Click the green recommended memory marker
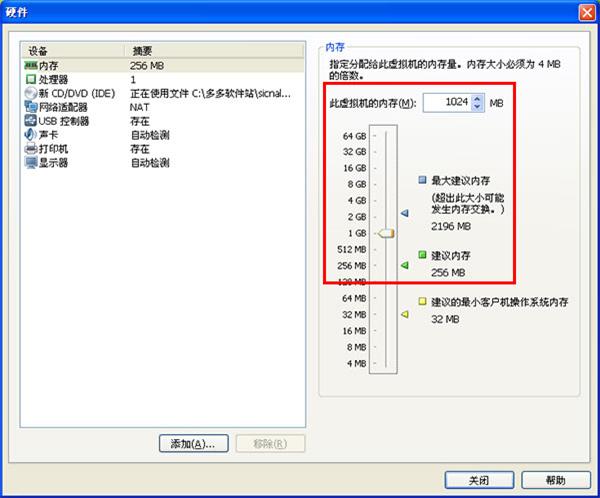600x498 pixels. pos(404,265)
